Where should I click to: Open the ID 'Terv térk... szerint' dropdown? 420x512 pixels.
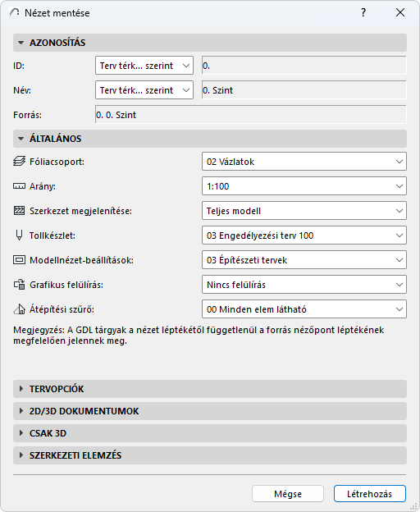(x=144, y=66)
